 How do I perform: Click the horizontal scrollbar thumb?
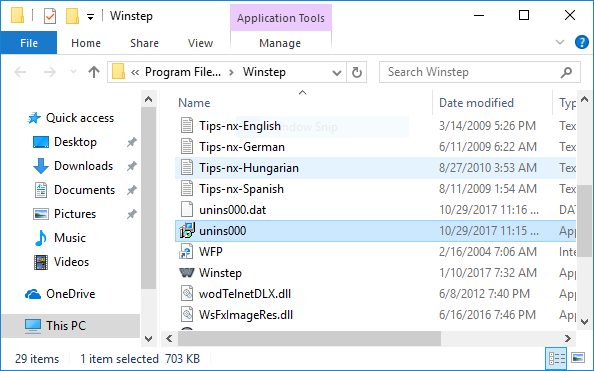point(310,338)
